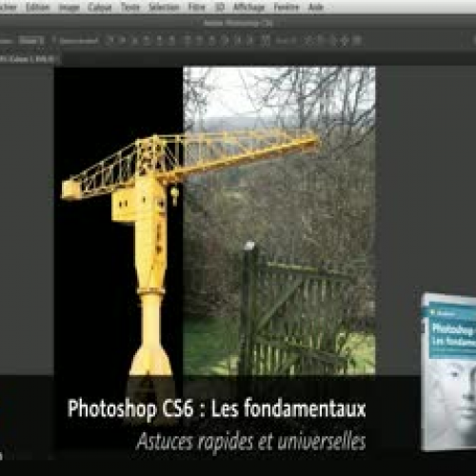Open the Sélection menu

[x=164, y=7]
